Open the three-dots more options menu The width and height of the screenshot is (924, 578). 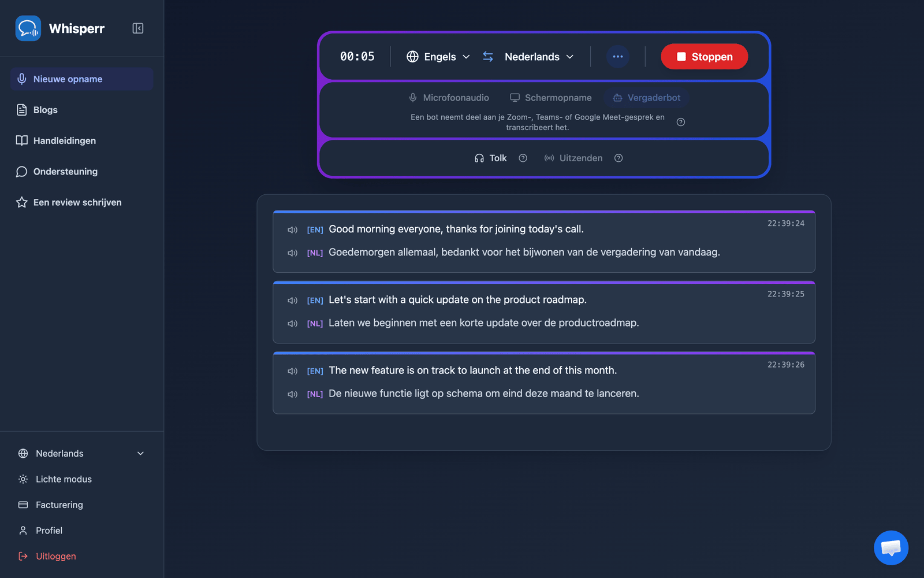click(x=618, y=57)
